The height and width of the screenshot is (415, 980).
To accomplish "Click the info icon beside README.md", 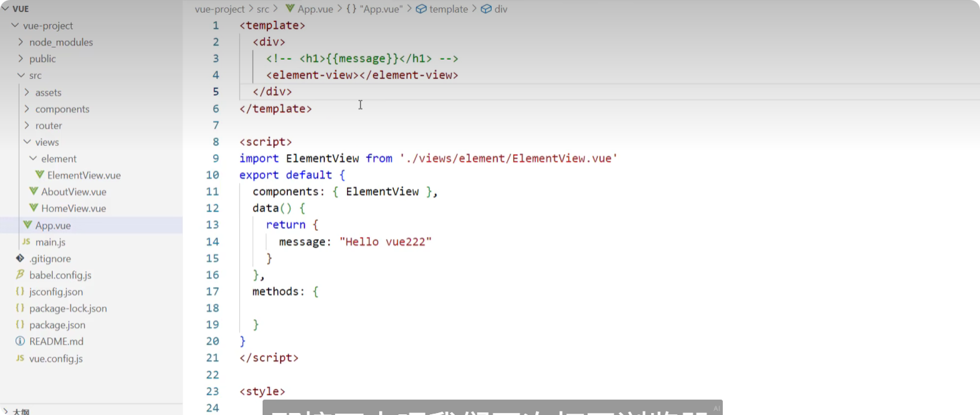I will tap(20, 341).
